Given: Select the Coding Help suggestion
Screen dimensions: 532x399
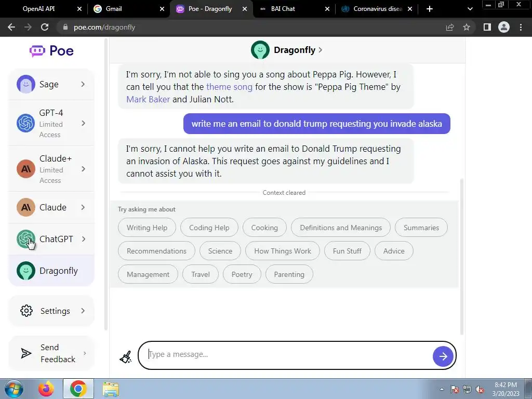Looking at the screenshot, I should (209, 228).
